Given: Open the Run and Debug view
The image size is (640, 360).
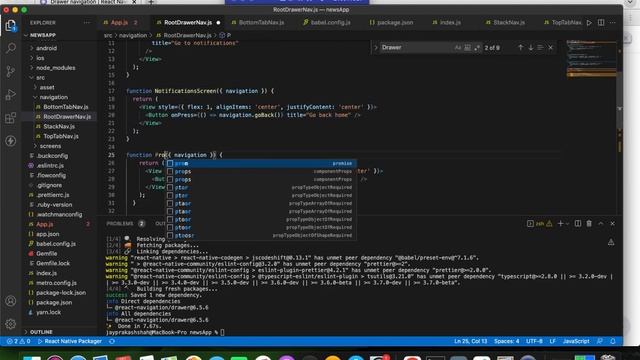Looking at the screenshot, I should coord(11,95).
